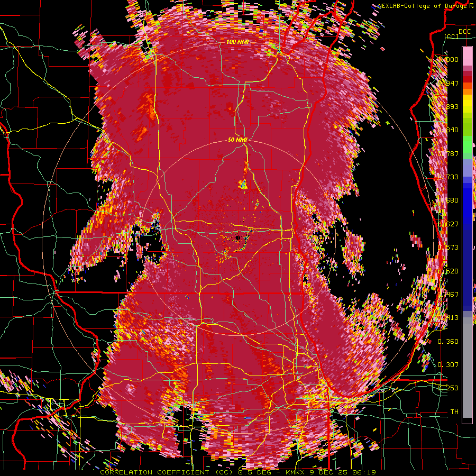Click the DCC product label above the scale
This screenshot has width=476, height=476.
click(465, 31)
